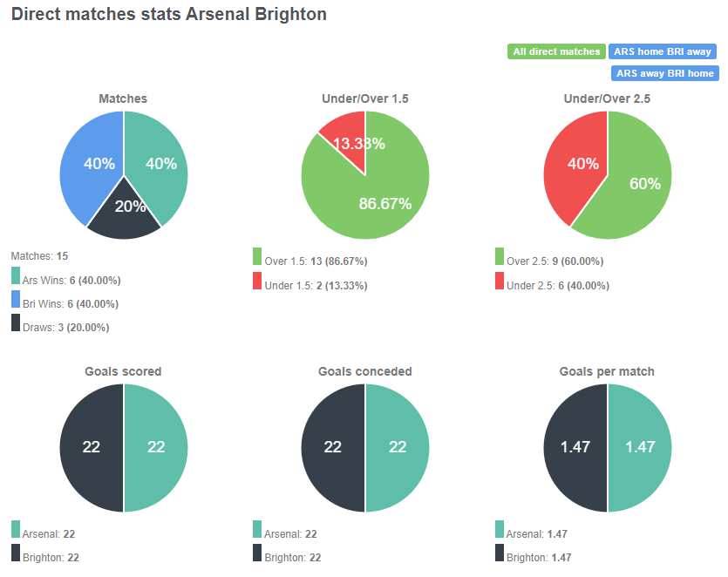Select the Under/Over 2.5 chart title
Viewport: 728px width, 577px height.
(606, 98)
